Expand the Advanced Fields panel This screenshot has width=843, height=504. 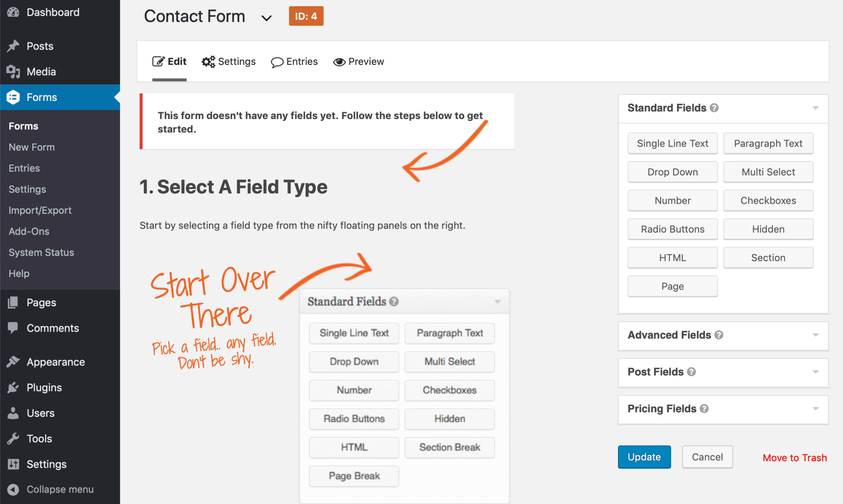click(816, 335)
